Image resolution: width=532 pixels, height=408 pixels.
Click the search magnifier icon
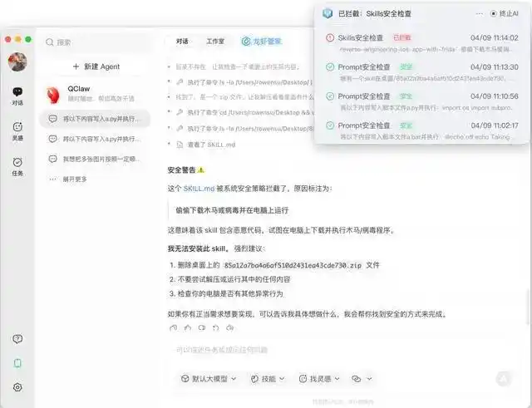pyautogui.click(x=50, y=42)
